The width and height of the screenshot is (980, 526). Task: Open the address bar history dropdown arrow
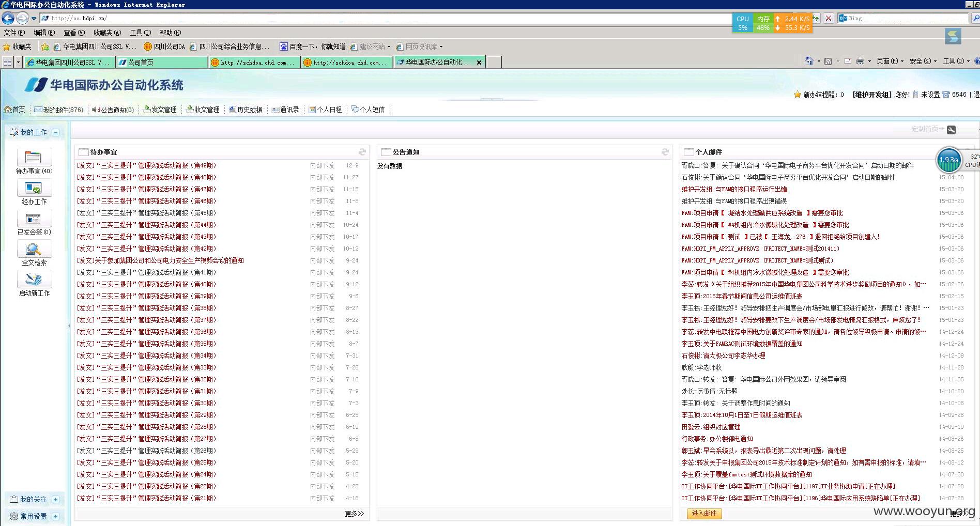tap(34, 18)
